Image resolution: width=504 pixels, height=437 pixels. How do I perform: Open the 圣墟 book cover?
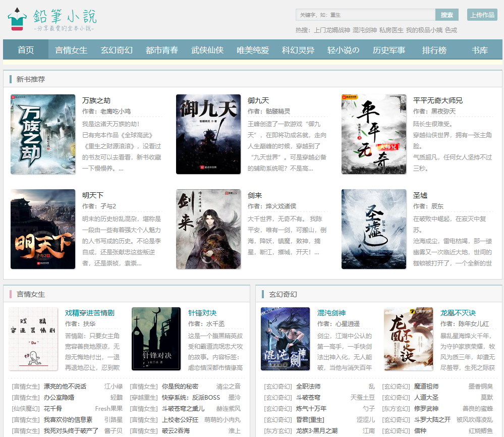(374, 229)
